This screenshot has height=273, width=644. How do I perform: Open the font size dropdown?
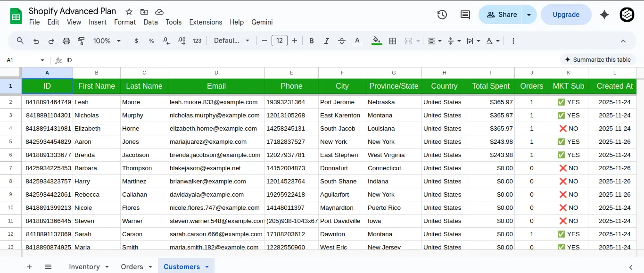coord(280,41)
